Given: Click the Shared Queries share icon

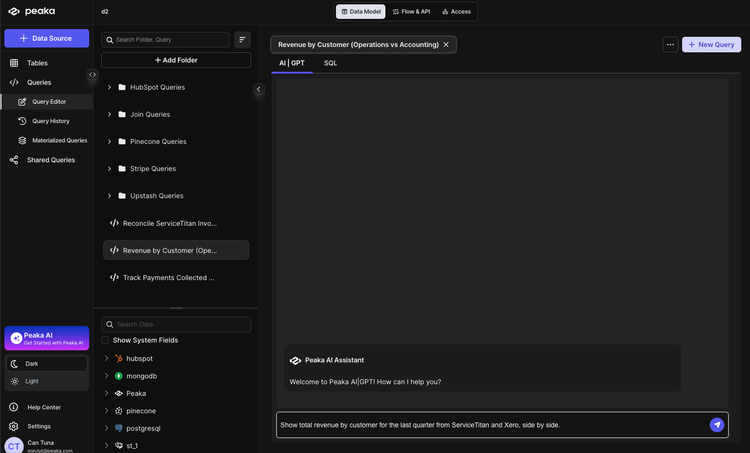Looking at the screenshot, I should [14, 160].
